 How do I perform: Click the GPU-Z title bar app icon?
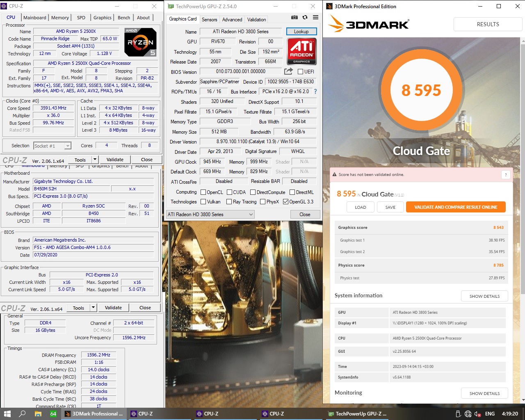tap(171, 6)
